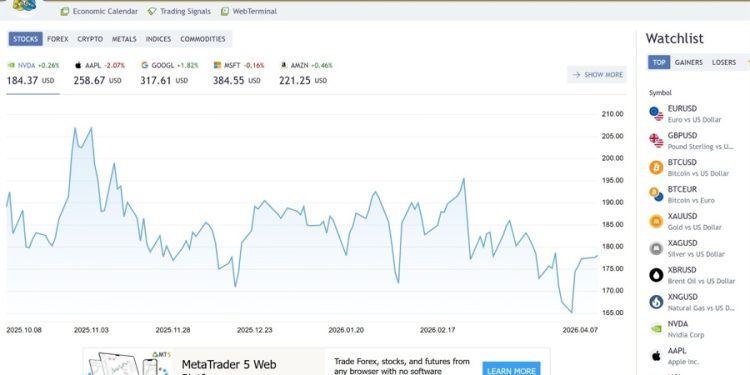The height and width of the screenshot is (375, 750).
Task: Click the 195.00 price level label
Action: [612, 180]
